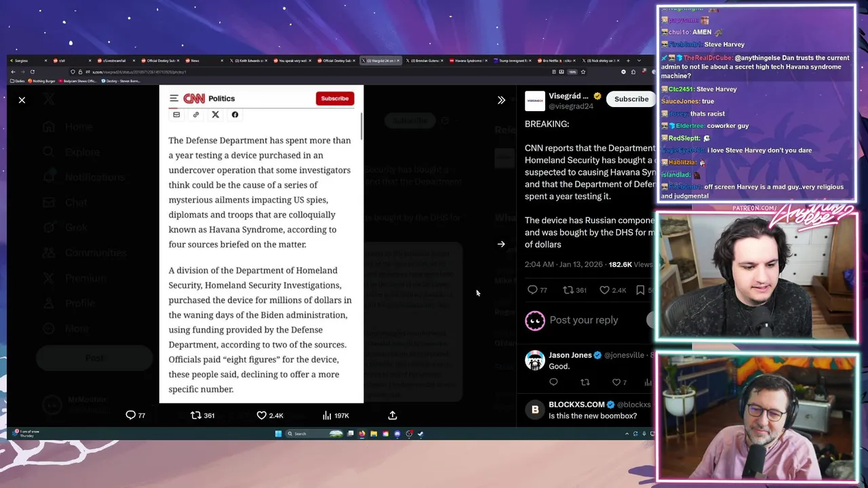Viewport: 868px width, 488px height.
Task: Click the copy link icon in article
Action: (196, 115)
